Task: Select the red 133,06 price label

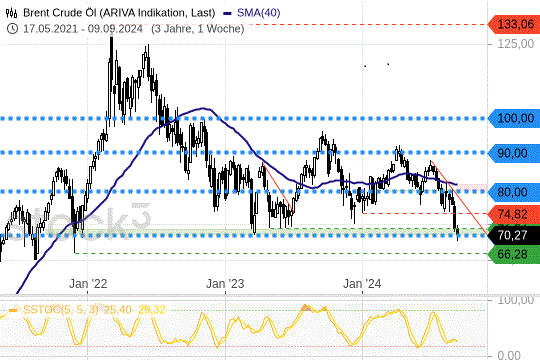Action: click(x=513, y=24)
